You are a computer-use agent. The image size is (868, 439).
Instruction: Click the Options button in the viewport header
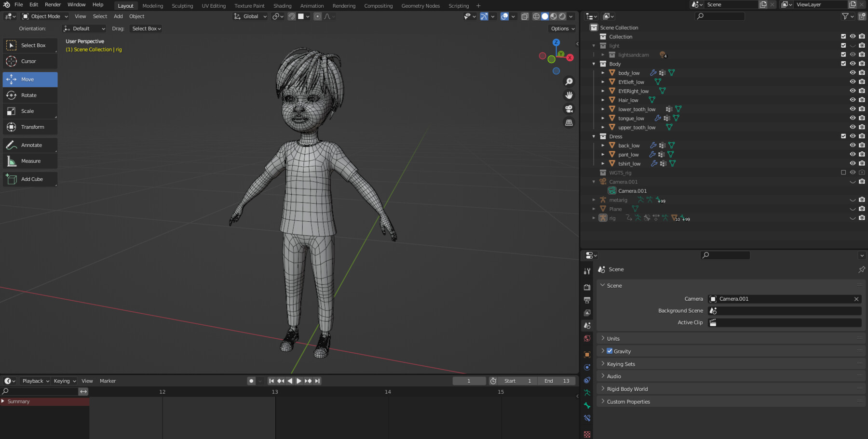pyautogui.click(x=561, y=28)
